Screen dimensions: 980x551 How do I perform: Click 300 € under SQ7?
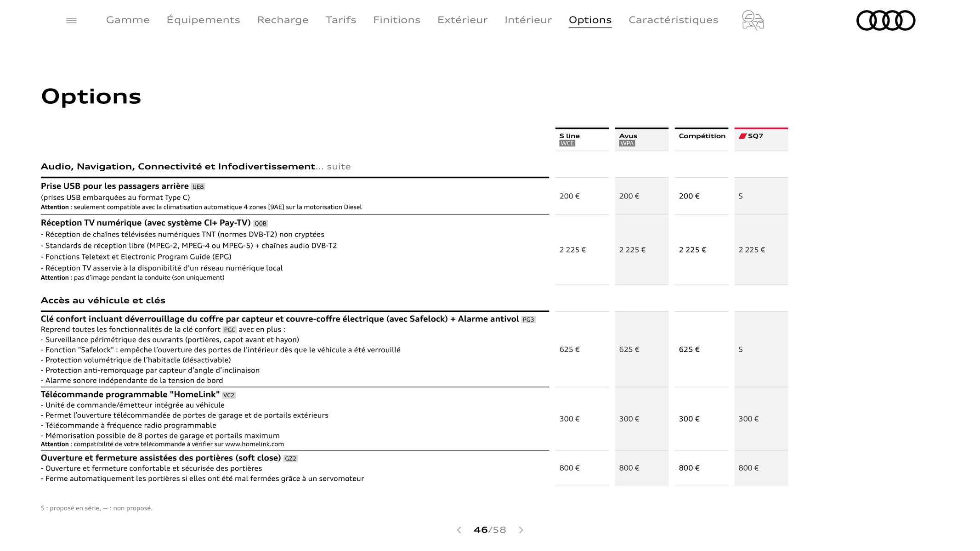pos(748,419)
